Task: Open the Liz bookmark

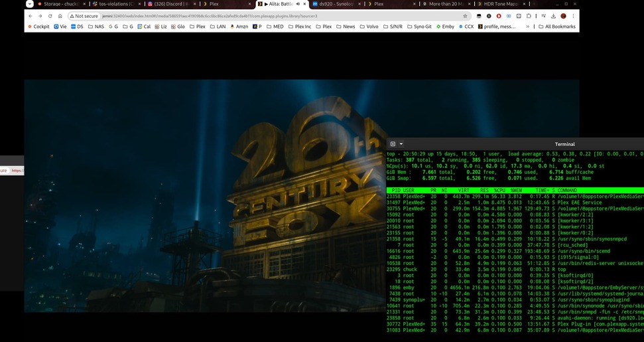Action: tap(161, 27)
